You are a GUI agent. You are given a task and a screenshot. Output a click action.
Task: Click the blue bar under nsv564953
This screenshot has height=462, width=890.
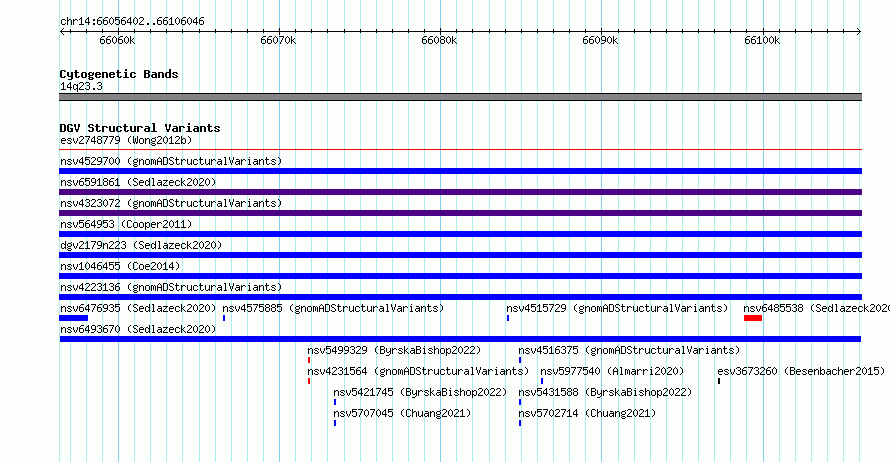pos(460,234)
